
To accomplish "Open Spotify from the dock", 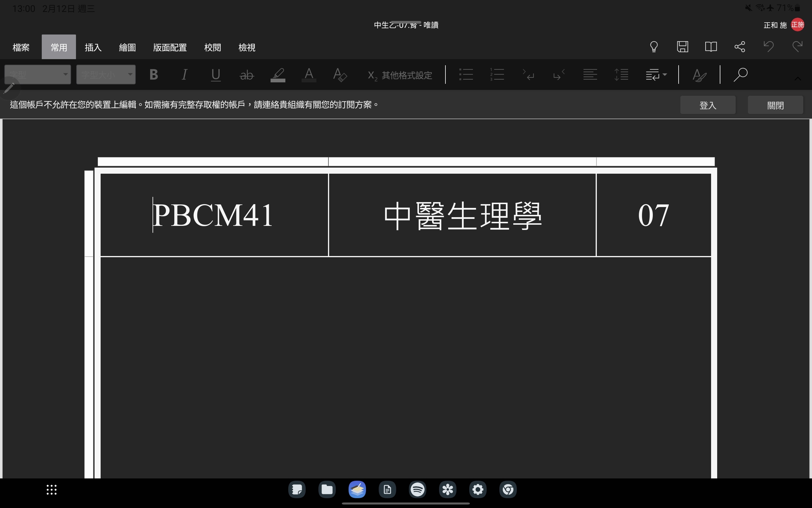I will point(417,489).
